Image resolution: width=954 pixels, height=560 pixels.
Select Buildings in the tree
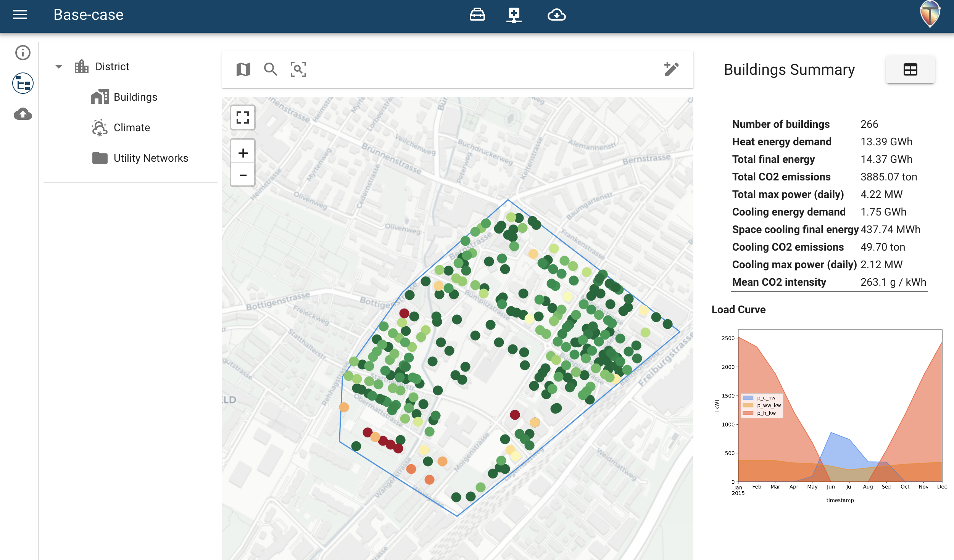click(135, 97)
